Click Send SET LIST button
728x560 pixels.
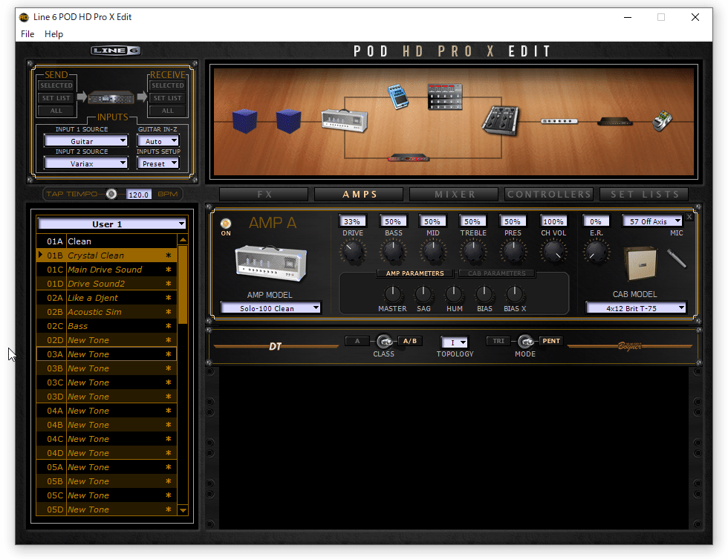click(56, 98)
